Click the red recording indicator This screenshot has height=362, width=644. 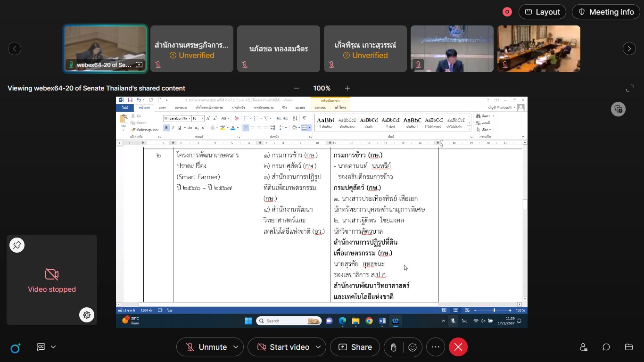pyautogui.click(x=507, y=12)
